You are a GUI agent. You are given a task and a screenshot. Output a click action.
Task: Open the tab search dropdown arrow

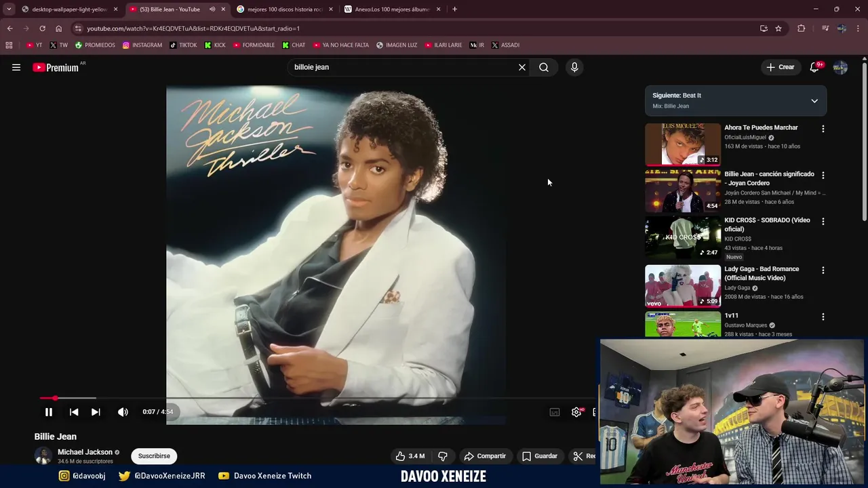click(9, 9)
